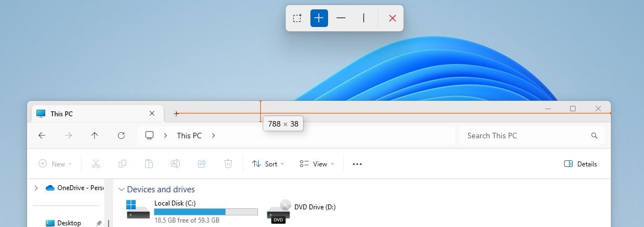This screenshot has height=227, width=644.
Task: Click 18.5 GB free of 59.3 GB text
Action: [x=186, y=220]
